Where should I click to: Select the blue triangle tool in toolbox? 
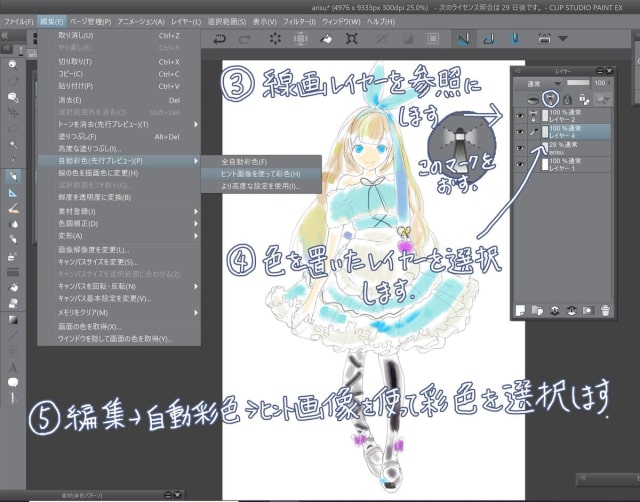[x=13, y=193]
